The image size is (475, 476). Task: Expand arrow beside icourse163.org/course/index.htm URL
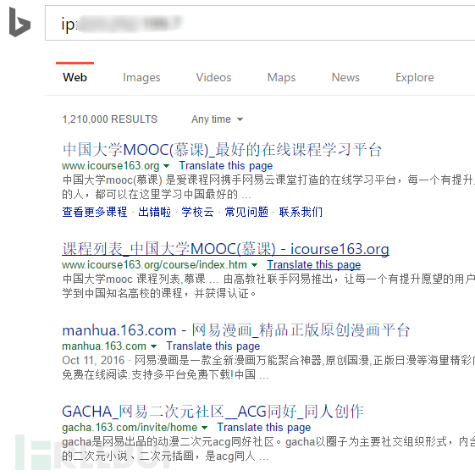(x=254, y=265)
